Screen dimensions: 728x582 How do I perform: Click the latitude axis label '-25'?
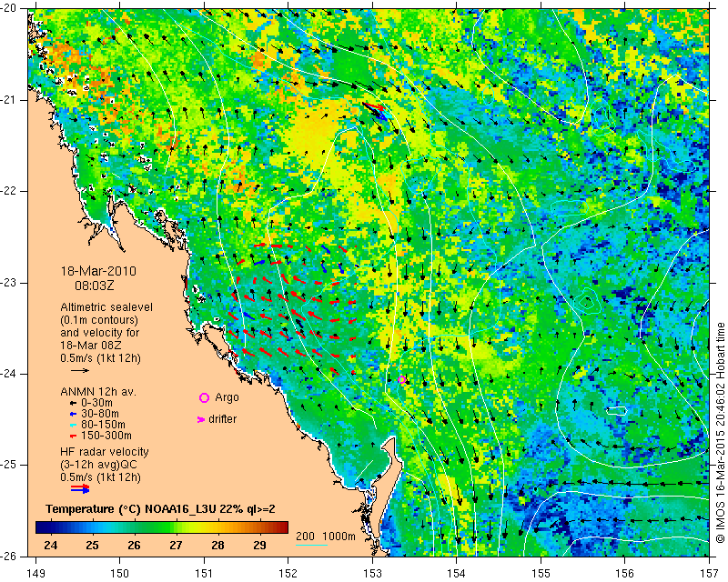(x=9, y=465)
